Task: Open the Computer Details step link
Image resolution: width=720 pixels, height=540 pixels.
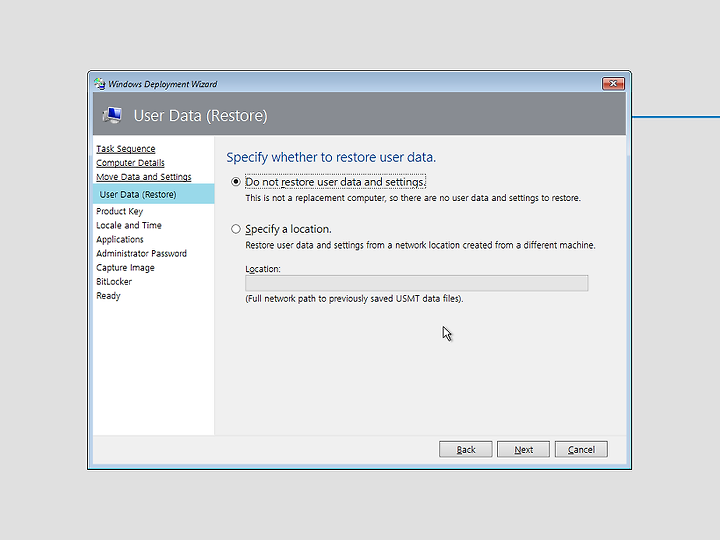Action: tap(130, 163)
